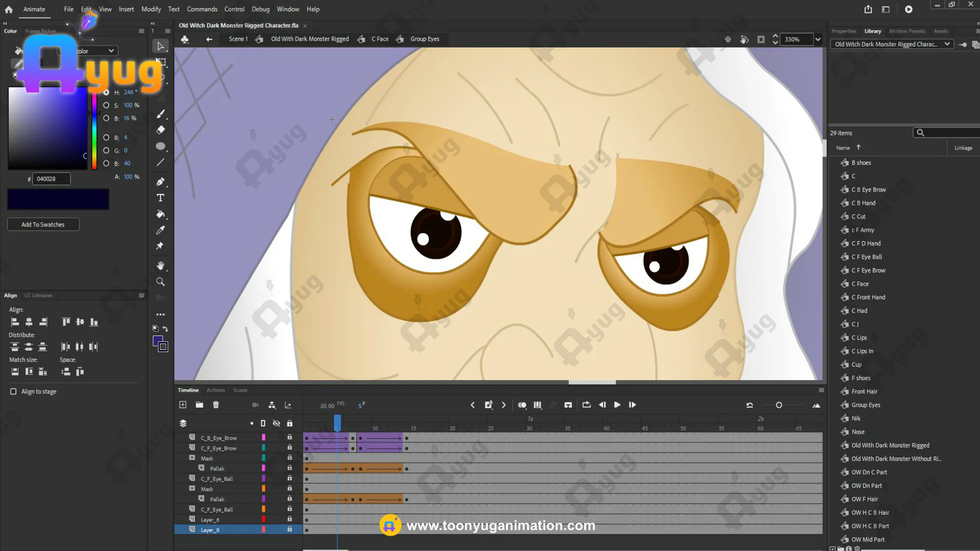Select the Paint Bucket tool
This screenshot has width=980, height=551.
click(x=160, y=214)
